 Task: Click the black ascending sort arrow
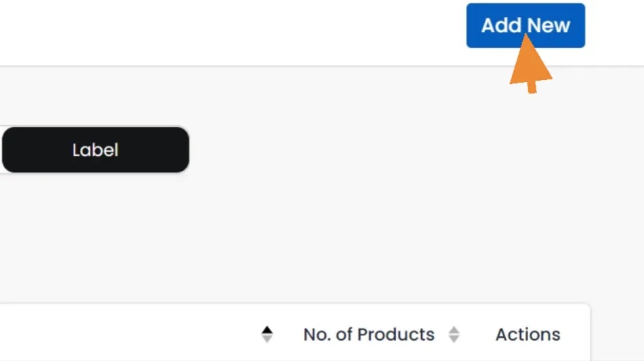(x=267, y=330)
